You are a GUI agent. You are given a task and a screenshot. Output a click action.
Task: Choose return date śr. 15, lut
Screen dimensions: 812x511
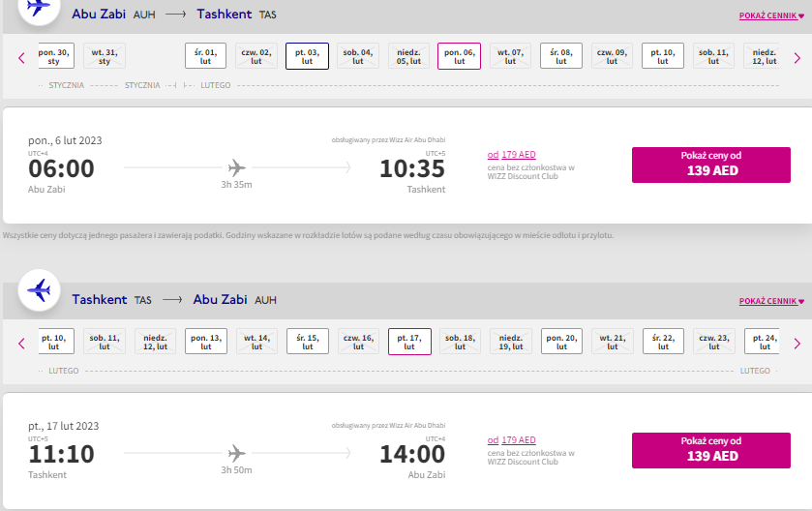[x=307, y=342]
